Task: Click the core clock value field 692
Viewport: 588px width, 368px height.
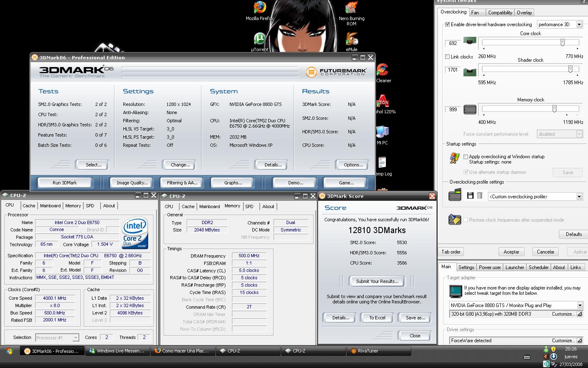Action: pos(453,43)
